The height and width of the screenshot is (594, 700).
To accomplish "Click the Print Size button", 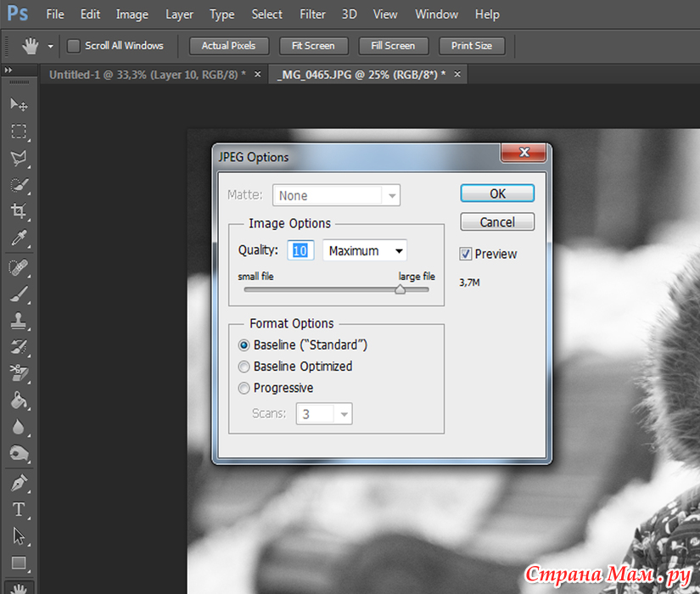I will (x=472, y=46).
